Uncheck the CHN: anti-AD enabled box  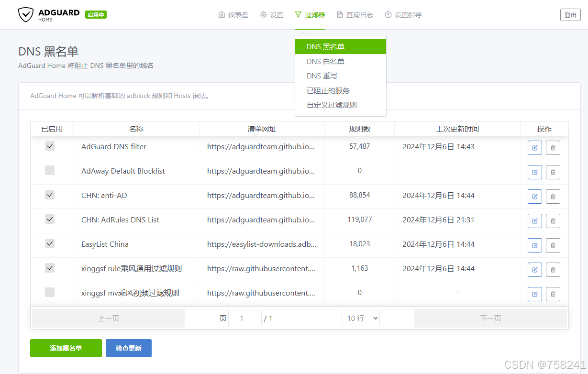tap(50, 195)
